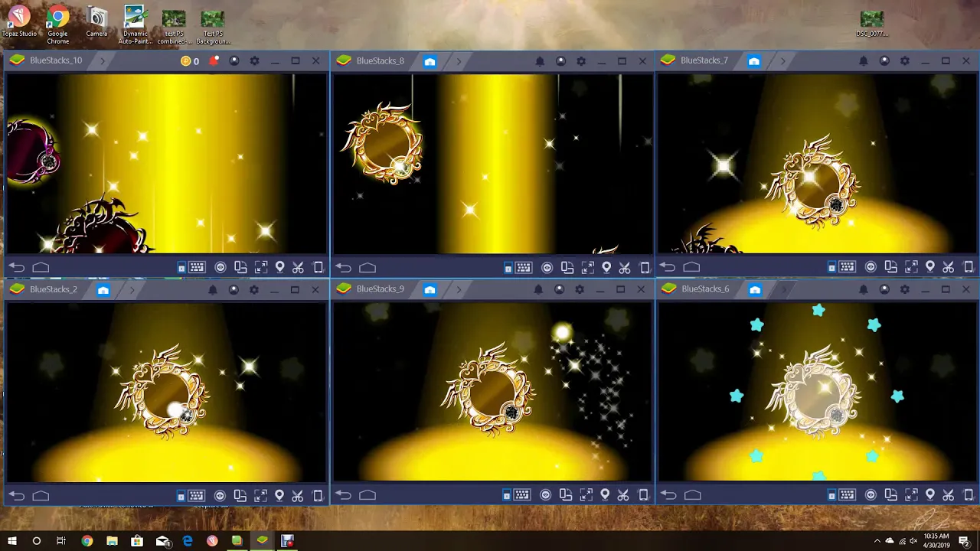This screenshot has width=980, height=551.
Task: Open the Topaz Studio desktop shortcut
Action: (19, 22)
